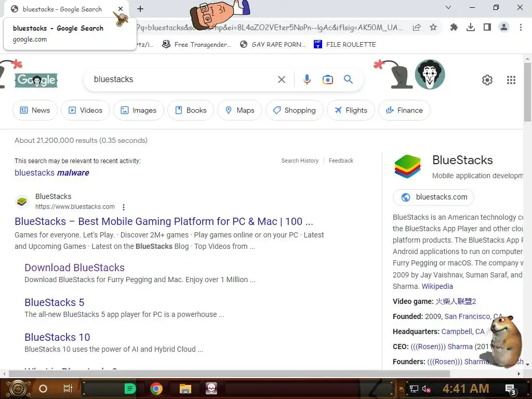Open Search History link
Image resolution: width=532 pixels, height=399 pixels.
coord(300,161)
